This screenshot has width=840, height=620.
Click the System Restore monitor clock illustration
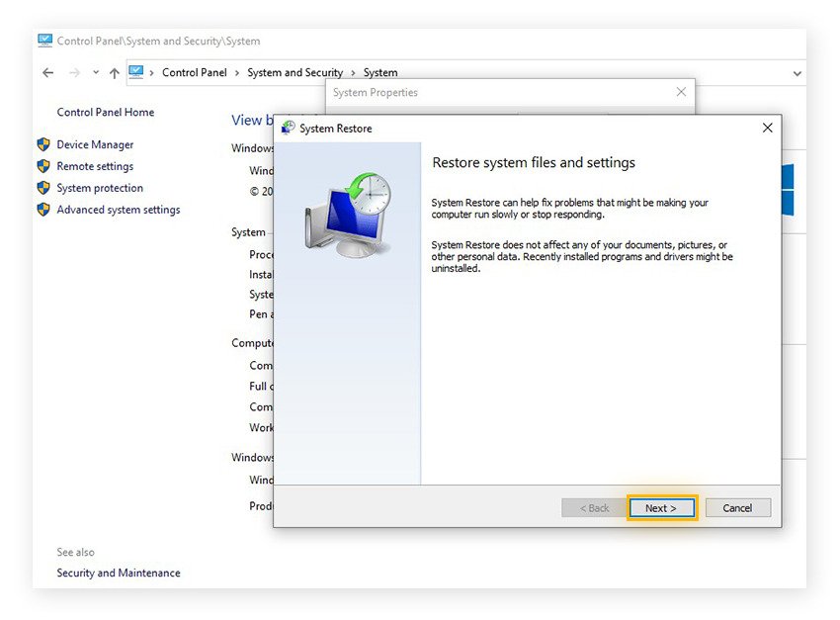348,215
